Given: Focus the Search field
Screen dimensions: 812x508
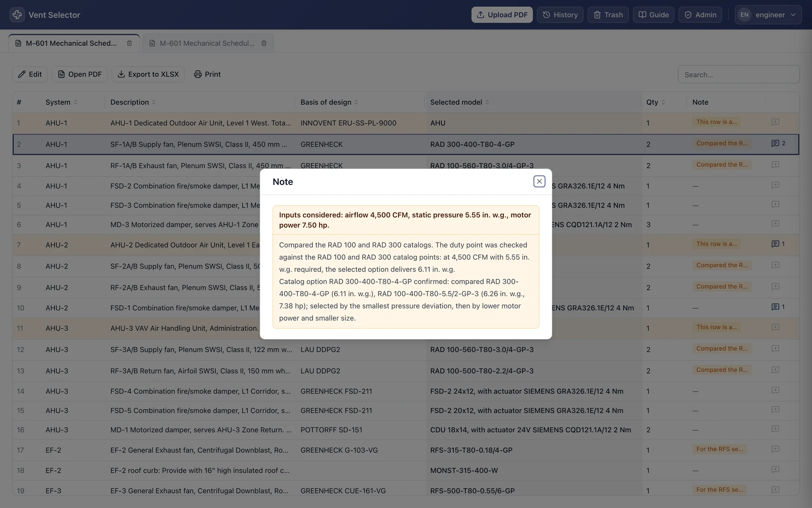Looking at the screenshot, I should [x=738, y=74].
